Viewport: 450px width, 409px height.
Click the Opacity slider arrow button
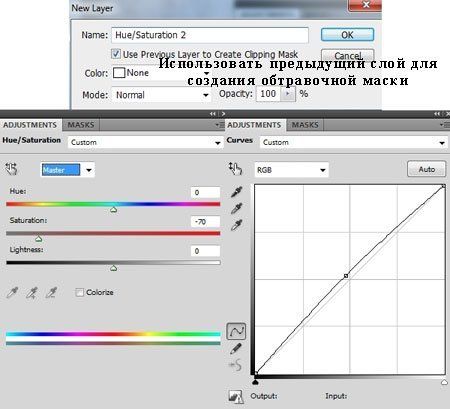point(288,94)
